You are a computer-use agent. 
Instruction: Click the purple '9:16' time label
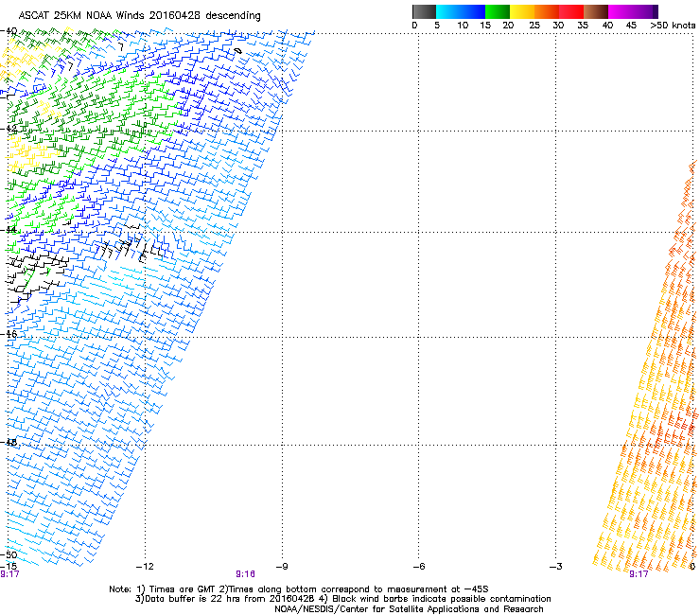245,574
